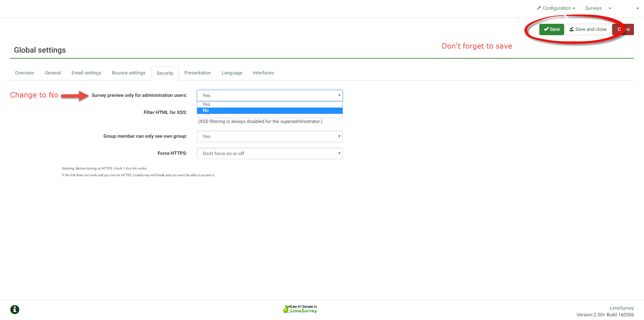Click the green Save button

551,29
